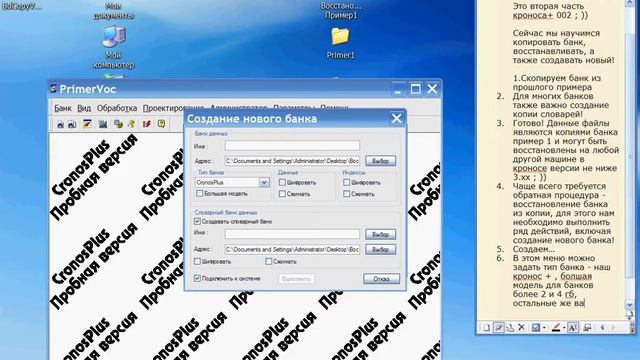The width and height of the screenshot is (640, 360).
Task: Click the help question-mark toolbar icon
Action: (162, 124)
